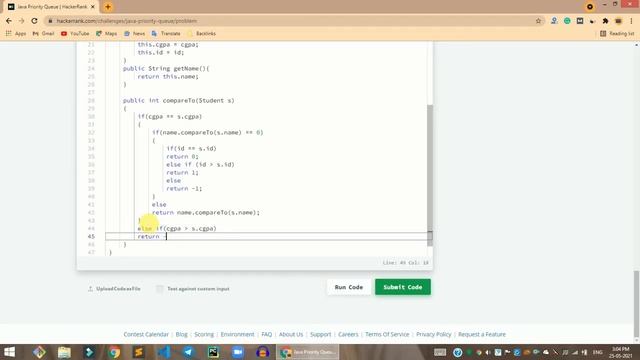Open the Careers footer link
640x360 pixels.
point(348,334)
